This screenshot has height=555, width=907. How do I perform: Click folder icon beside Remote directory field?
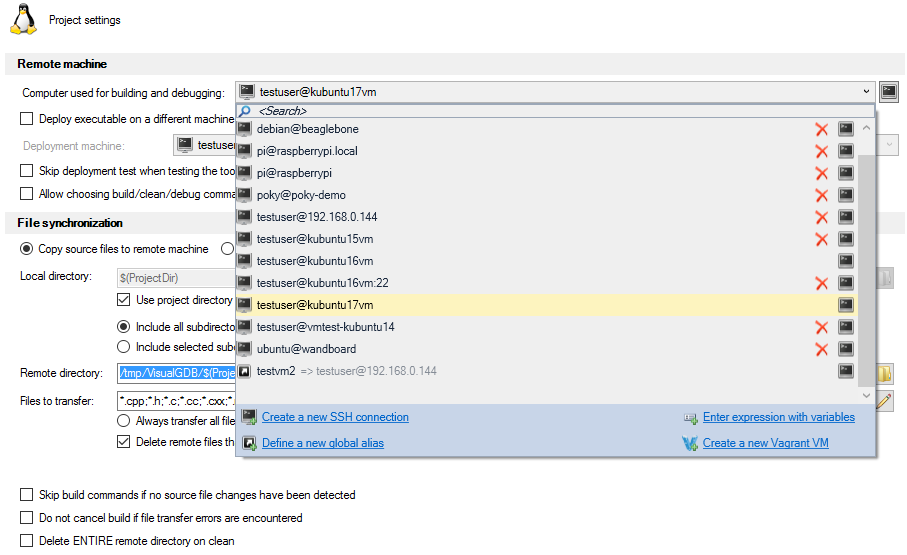coord(885,373)
